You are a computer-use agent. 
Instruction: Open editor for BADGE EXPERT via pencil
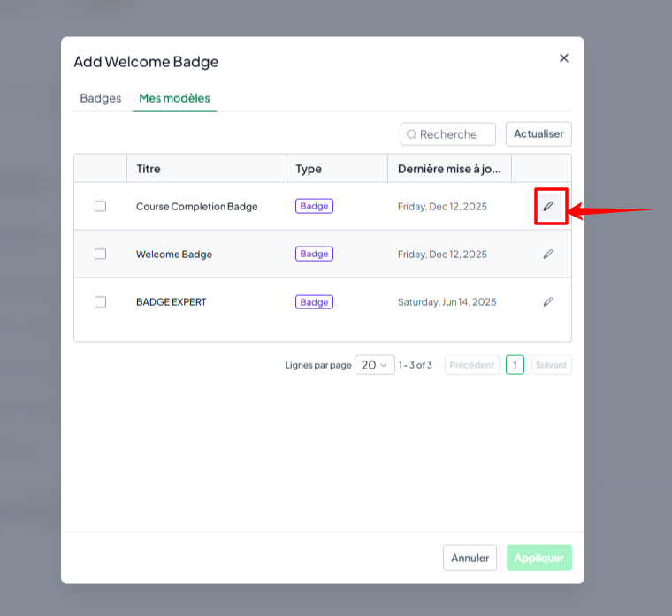[x=548, y=302]
